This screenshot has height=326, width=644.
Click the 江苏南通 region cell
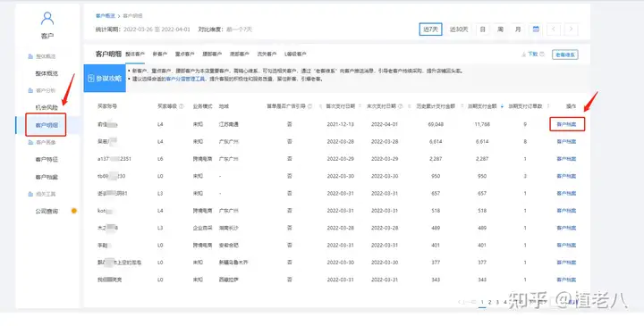pos(228,124)
